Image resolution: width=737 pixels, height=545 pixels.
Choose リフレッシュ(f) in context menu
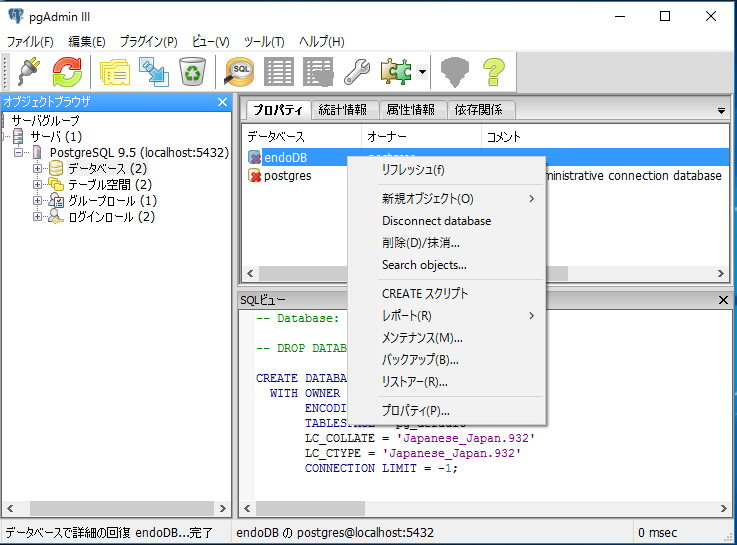(x=447, y=170)
